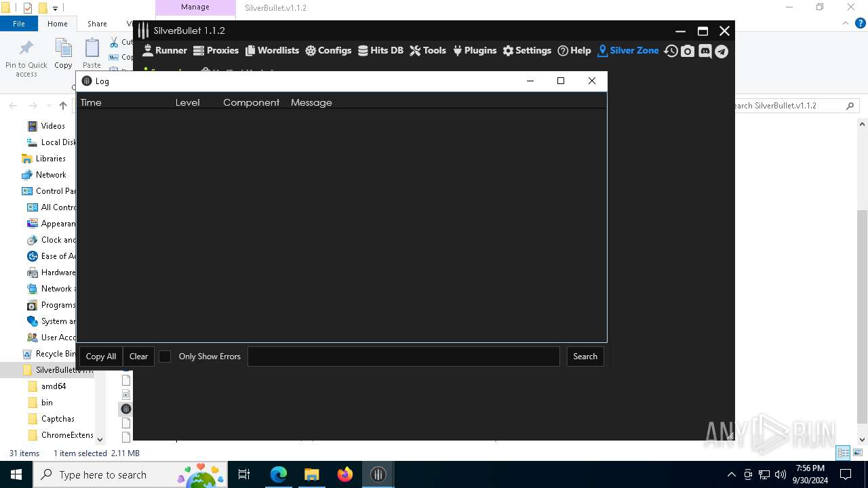Launch Firefox from taskbar

click(x=345, y=474)
